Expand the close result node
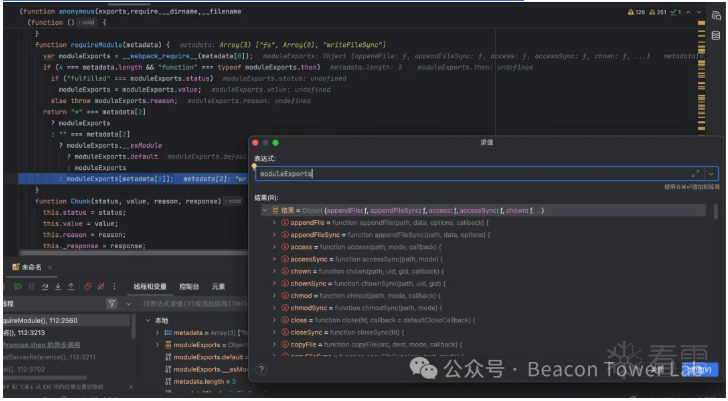This screenshot has width=728, height=401. pyautogui.click(x=274, y=320)
